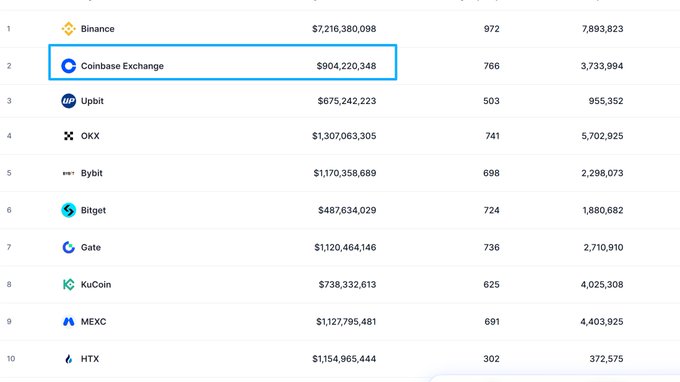Screen dimensions: 680x382
Task: Click KuCoin figure 4,025,308
Action: 602,284
